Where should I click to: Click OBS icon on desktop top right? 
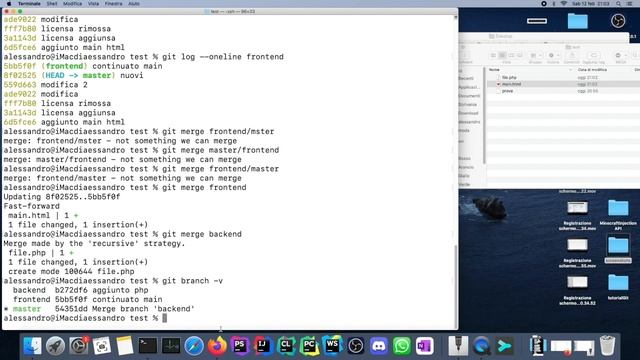click(x=618, y=21)
